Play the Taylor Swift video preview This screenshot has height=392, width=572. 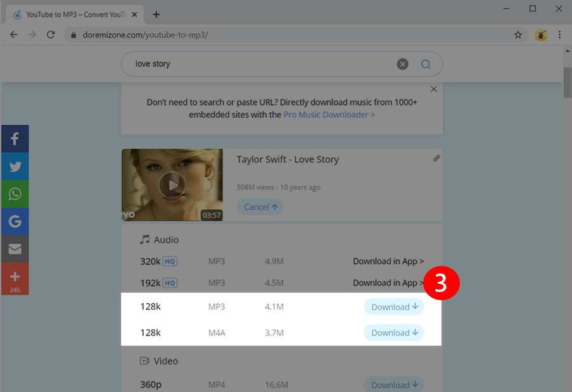tap(172, 185)
